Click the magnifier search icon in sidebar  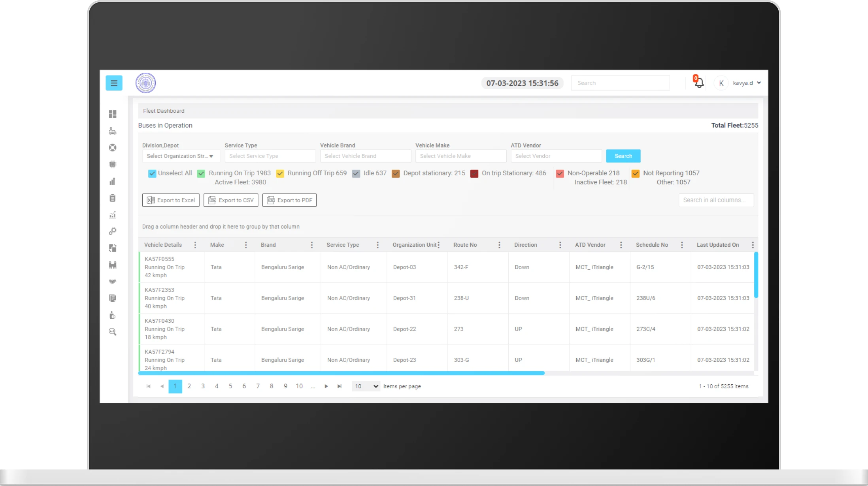coord(113,332)
